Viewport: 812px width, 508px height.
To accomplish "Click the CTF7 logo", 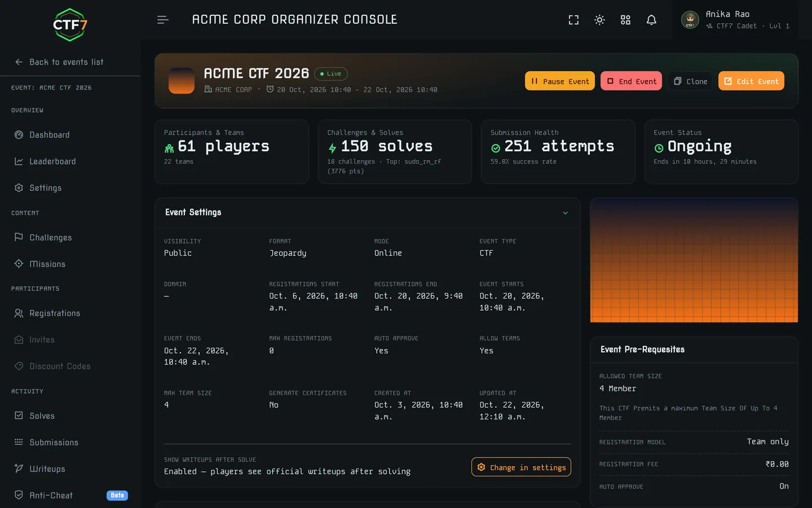I will point(70,25).
